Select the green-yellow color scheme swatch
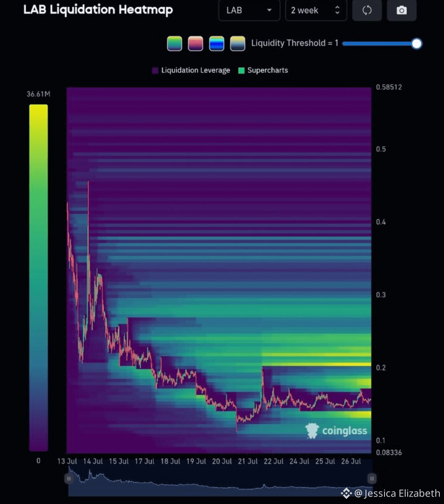 [x=174, y=43]
